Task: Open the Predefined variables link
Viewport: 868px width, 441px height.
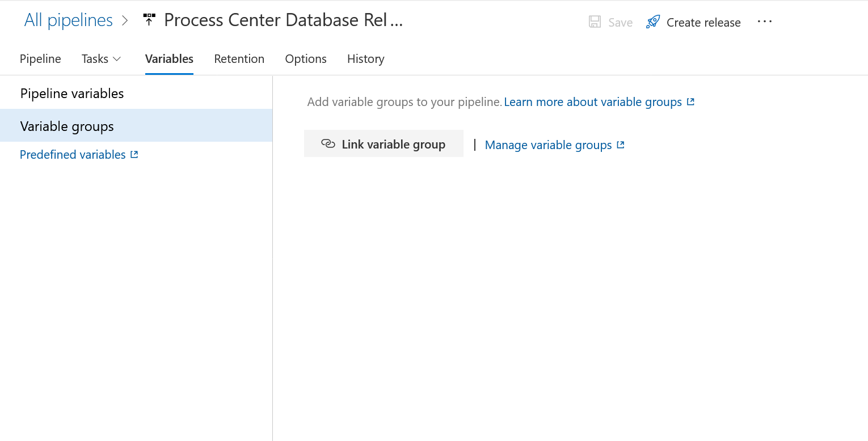Action: coord(73,154)
